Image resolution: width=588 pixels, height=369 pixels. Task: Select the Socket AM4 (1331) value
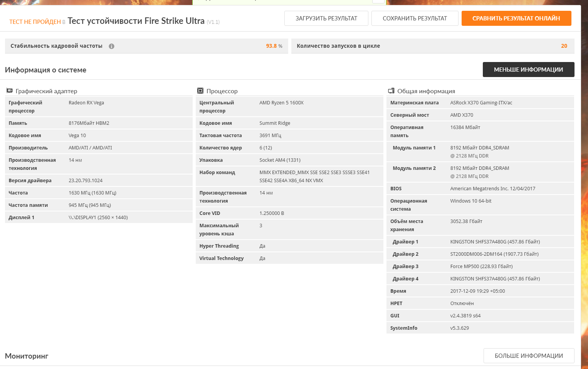click(280, 160)
